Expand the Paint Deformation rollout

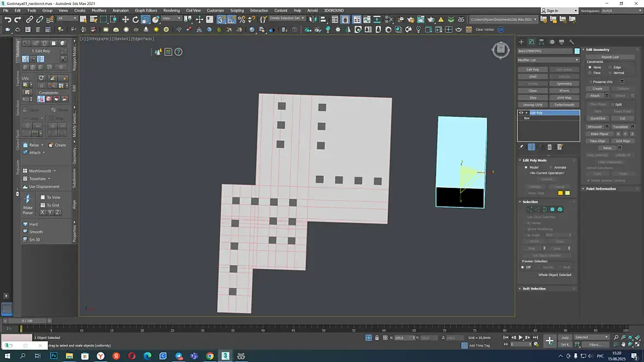[600, 189]
